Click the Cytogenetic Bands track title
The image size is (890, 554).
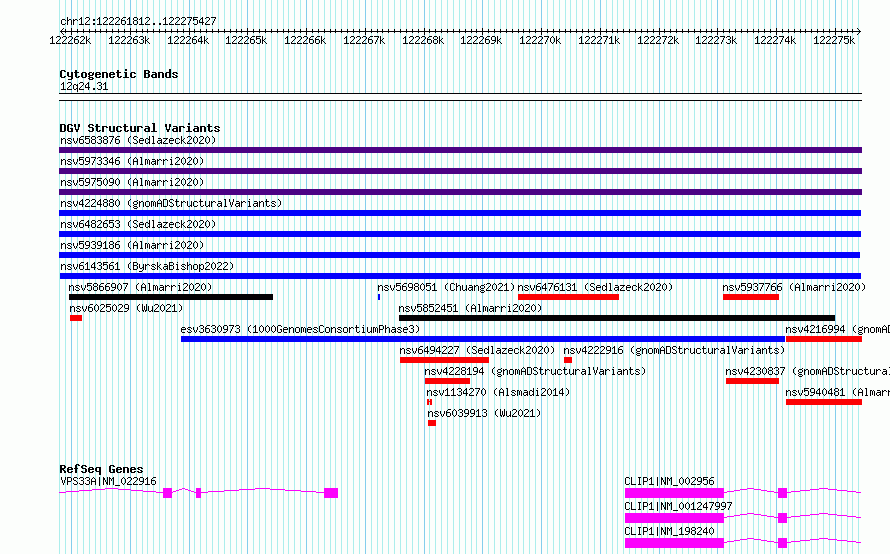(x=119, y=74)
